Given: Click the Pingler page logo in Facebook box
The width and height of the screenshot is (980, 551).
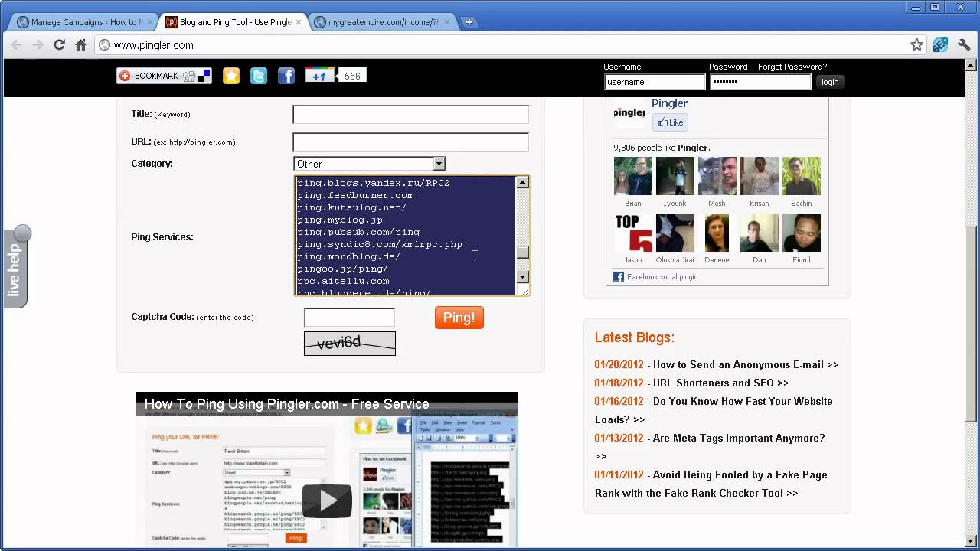Looking at the screenshot, I should click(x=629, y=113).
